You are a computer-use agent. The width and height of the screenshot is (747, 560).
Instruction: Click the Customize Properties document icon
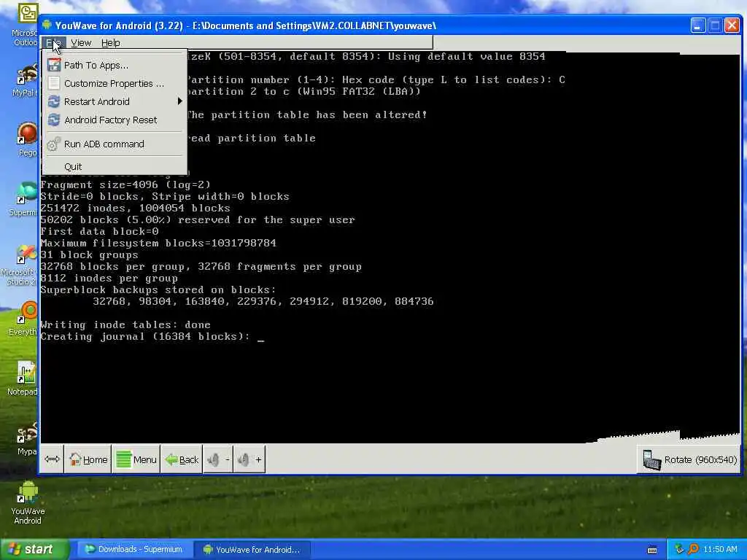[x=54, y=83]
